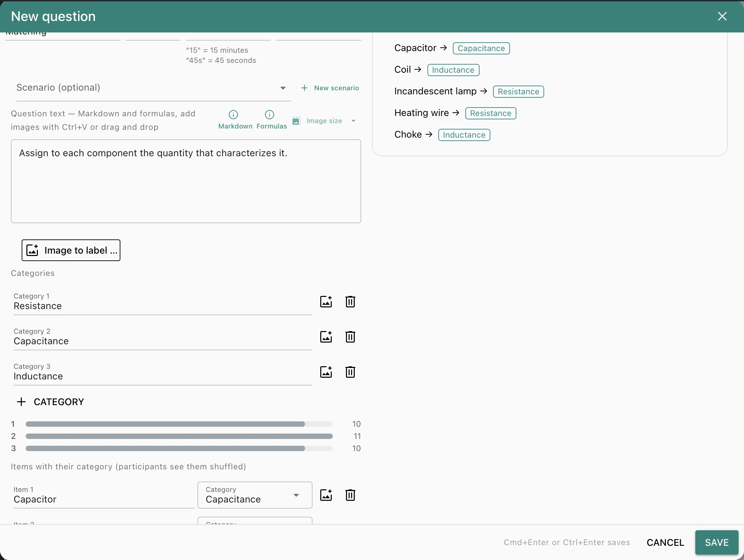Add image to Category 3 Inductance
This screenshot has height=560, width=744.
pyautogui.click(x=326, y=372)
